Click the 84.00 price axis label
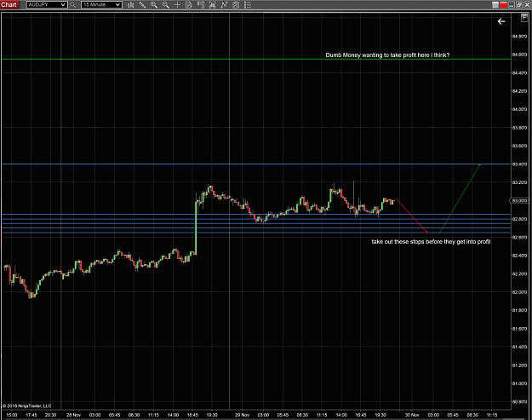Viewport: 532px width, 420px height. tap(519, 109)
